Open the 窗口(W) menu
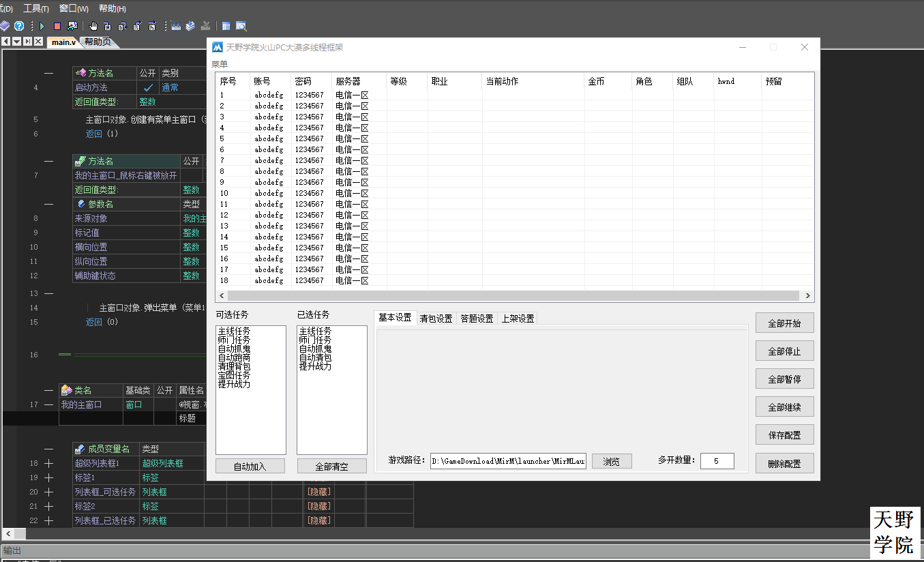The height and width of the screenshot is (562, 924). click(74, 8)
